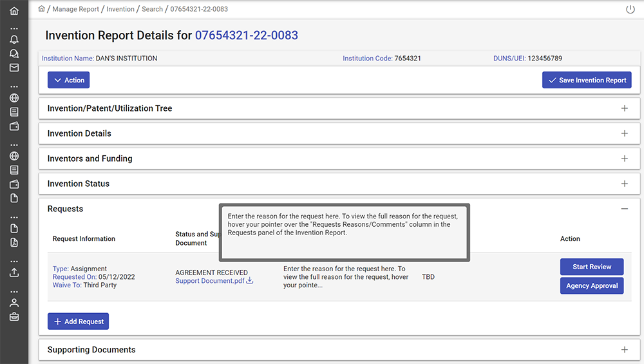
Task: Open invention number 07654321-22-0083 link in heading
Action: click(246, 35)
